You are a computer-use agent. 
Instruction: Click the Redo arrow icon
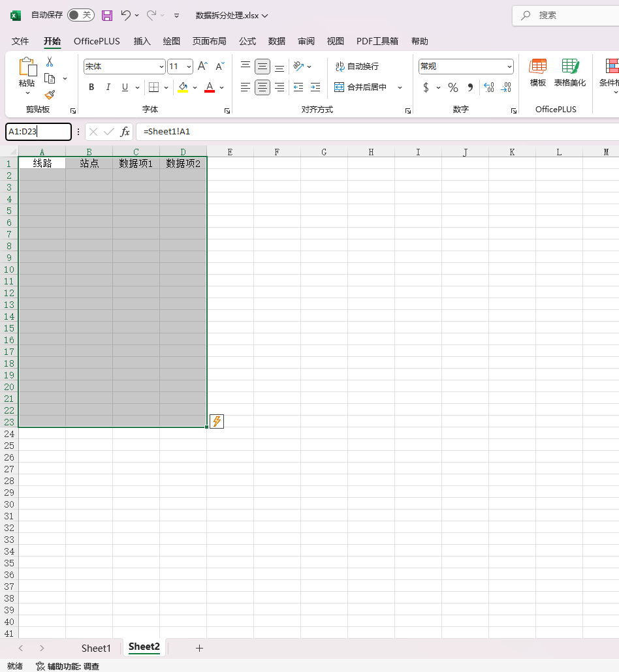(x=151, y=16)
